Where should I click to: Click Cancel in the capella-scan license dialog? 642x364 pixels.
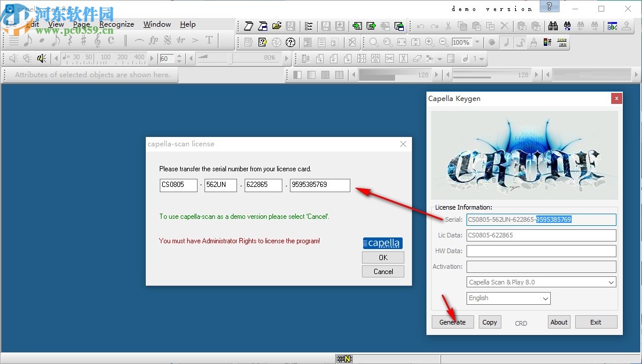tap(383, 271)
